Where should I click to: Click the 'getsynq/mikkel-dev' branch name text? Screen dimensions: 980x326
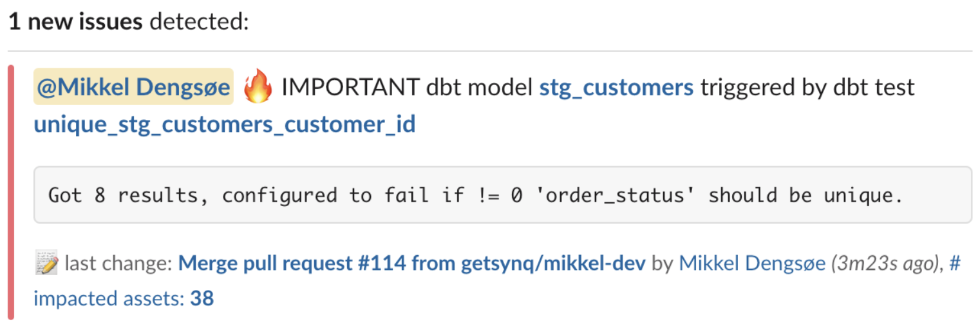(x=553, y=263)
